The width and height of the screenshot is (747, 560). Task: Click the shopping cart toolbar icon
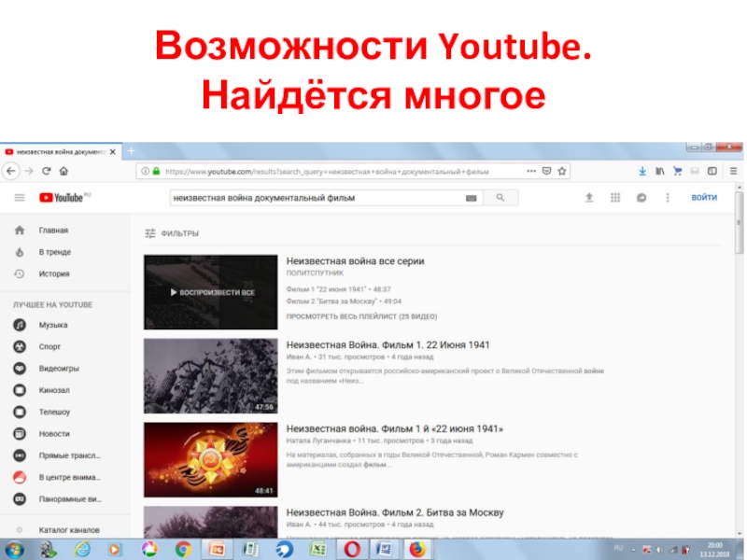(678, 171)
